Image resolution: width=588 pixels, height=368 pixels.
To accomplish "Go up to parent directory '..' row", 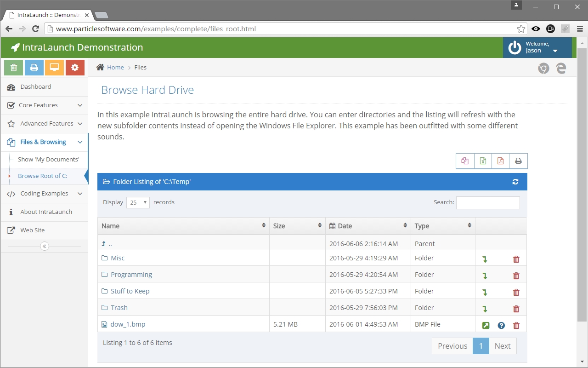I will pyautogui.click(x=312, y=243).
